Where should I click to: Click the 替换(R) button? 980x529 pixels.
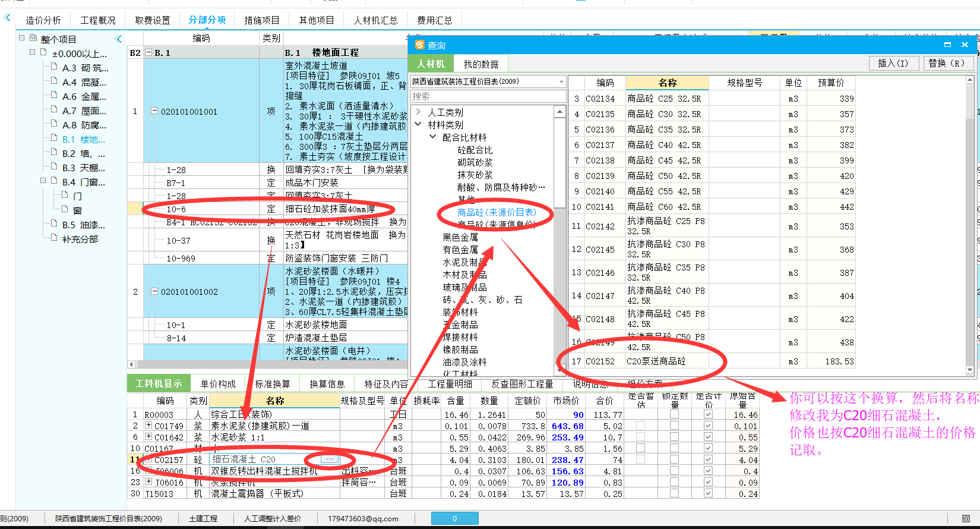(947, 63)
